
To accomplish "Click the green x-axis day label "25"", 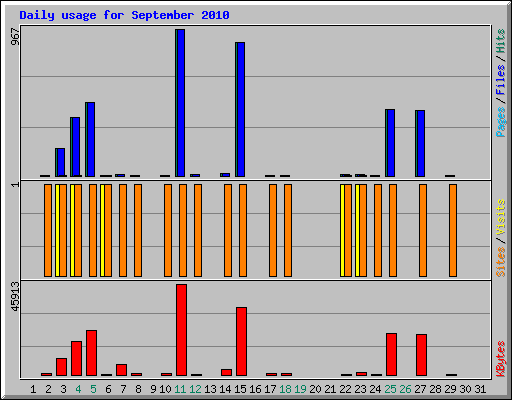I will pos(390,389).
